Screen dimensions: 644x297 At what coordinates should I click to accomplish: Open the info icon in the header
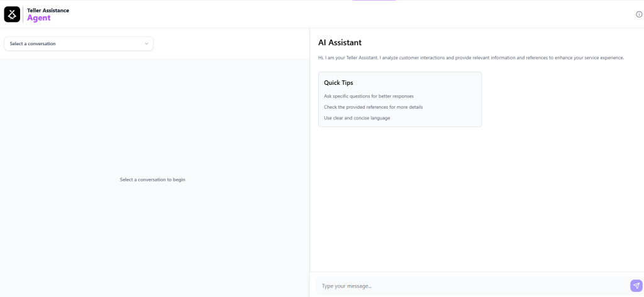[x=639, y=14]
